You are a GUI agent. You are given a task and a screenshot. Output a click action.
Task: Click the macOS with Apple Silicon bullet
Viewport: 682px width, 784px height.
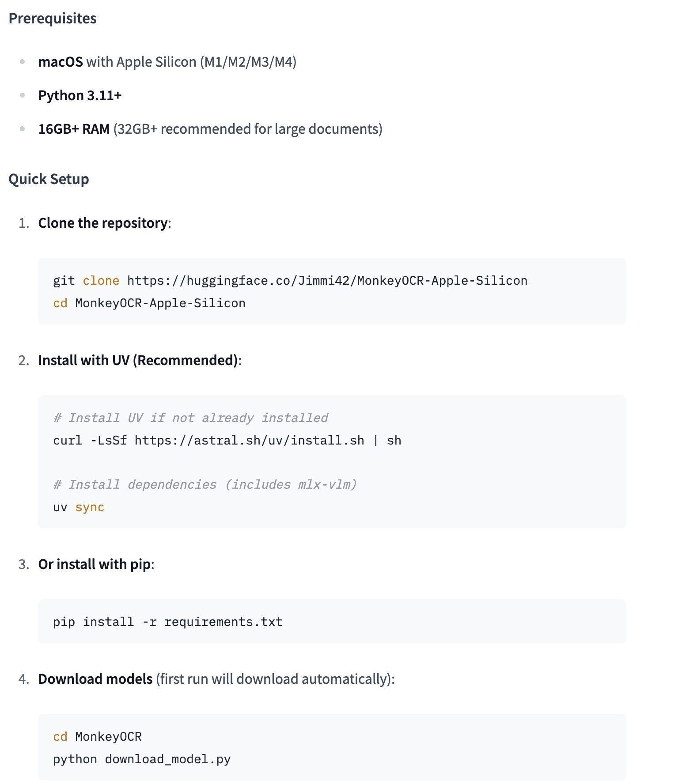(167, 62)
